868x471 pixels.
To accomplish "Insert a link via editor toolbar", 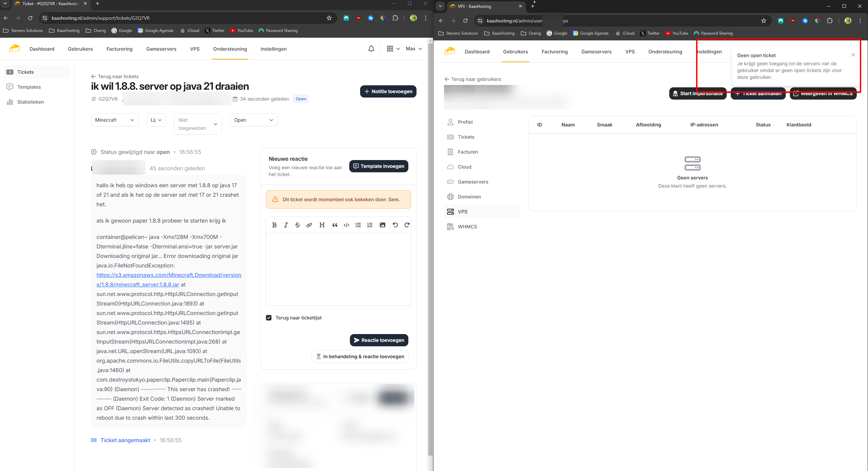I will [x=309, y=225].
